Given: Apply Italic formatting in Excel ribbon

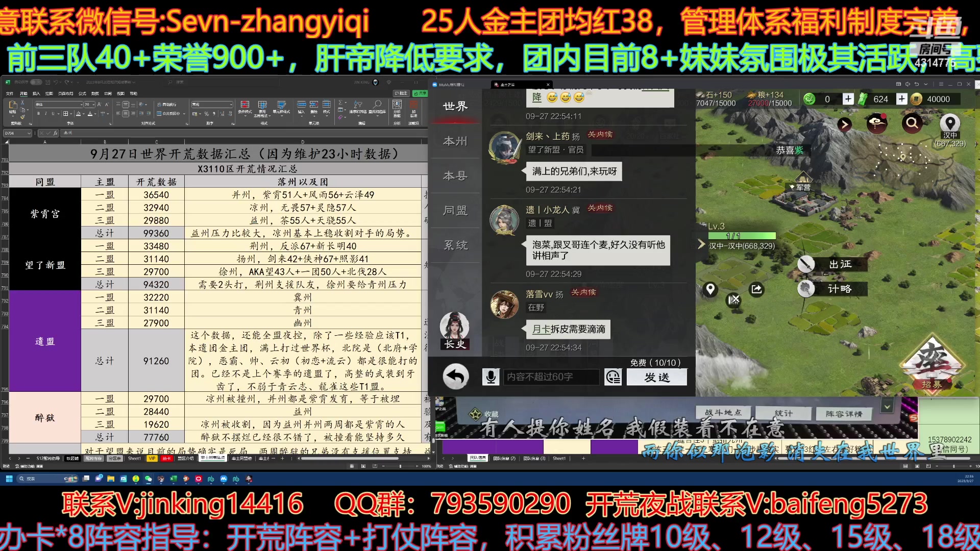Looking at the screenshot, I should 46,113.
